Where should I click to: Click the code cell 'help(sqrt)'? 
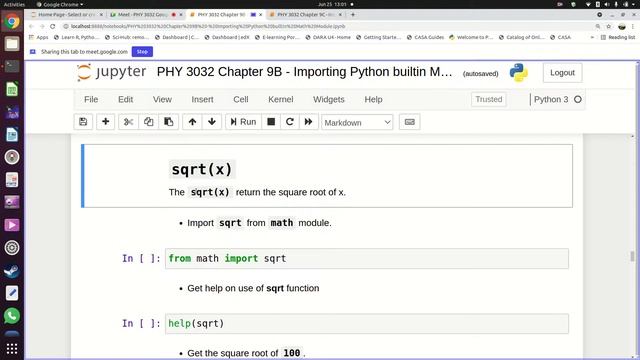coord(367,323)
